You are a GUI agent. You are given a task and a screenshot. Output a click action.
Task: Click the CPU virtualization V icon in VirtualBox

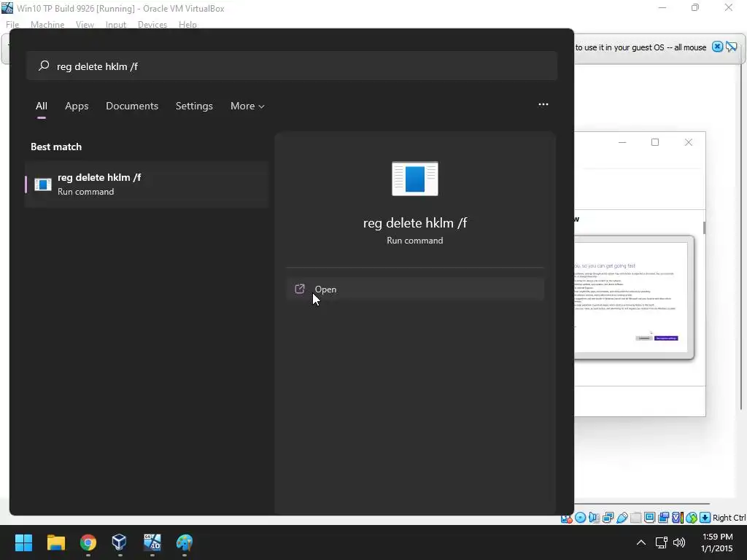point(678,518)
